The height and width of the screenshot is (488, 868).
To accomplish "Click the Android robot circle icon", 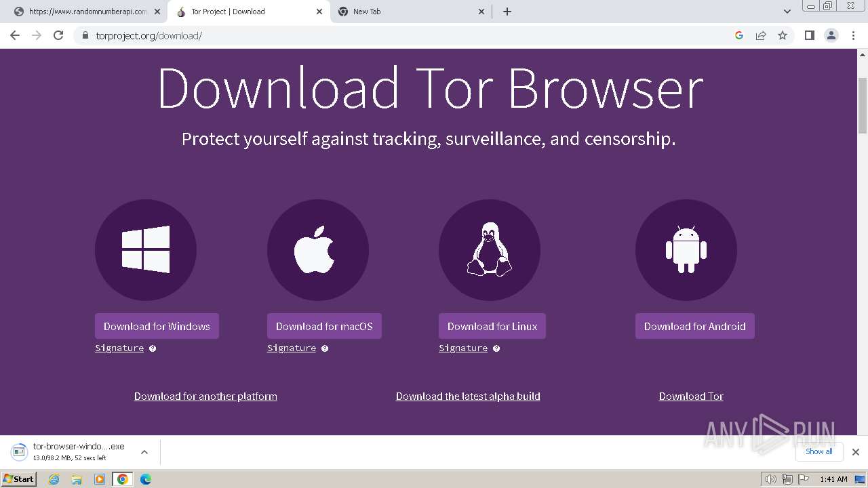I will coord(686,250).
